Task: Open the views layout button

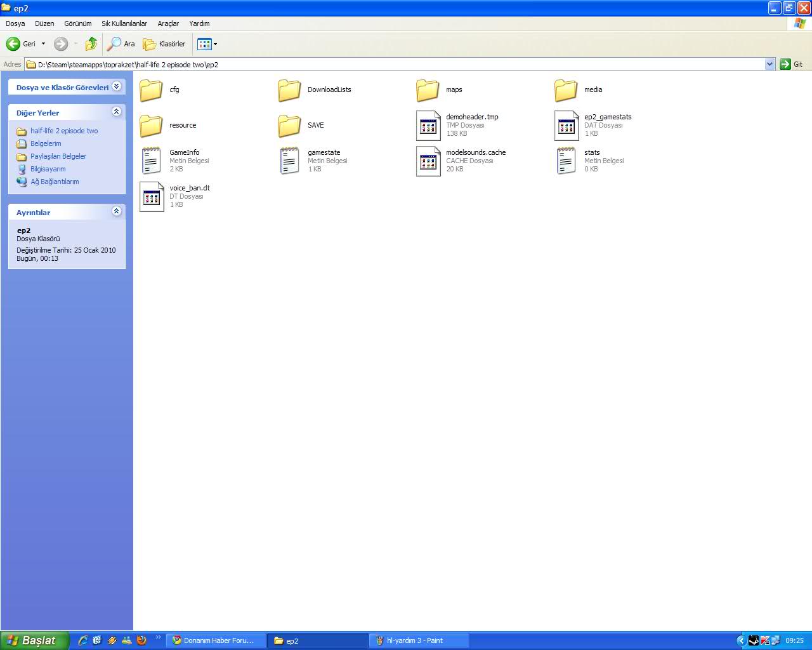Action: tap(204, 44)
